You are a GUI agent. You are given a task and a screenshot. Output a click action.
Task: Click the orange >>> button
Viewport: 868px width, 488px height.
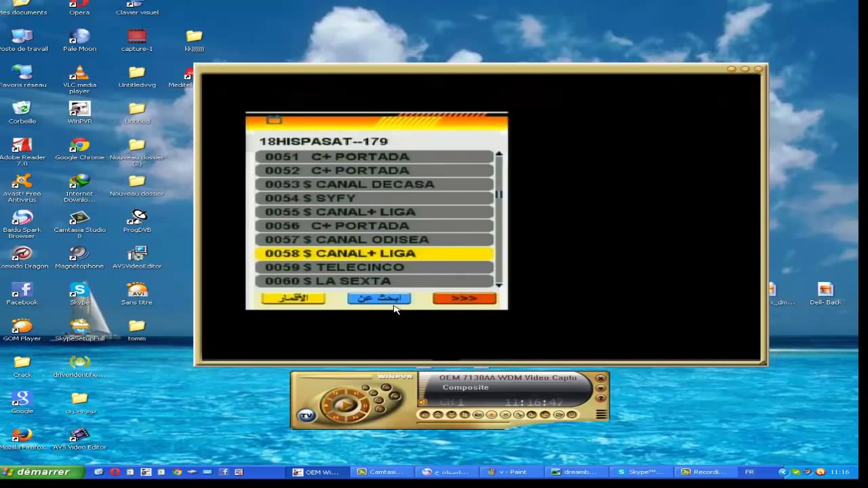pyautogui.click(x=465, y=298)
